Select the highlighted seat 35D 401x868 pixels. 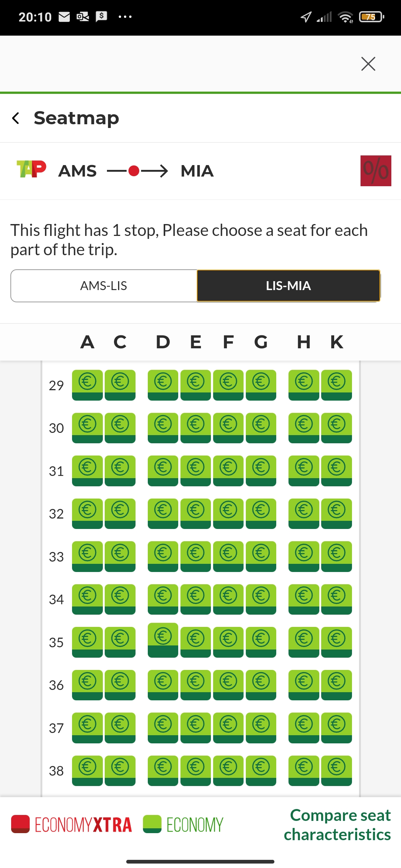[x=163, y=640]
